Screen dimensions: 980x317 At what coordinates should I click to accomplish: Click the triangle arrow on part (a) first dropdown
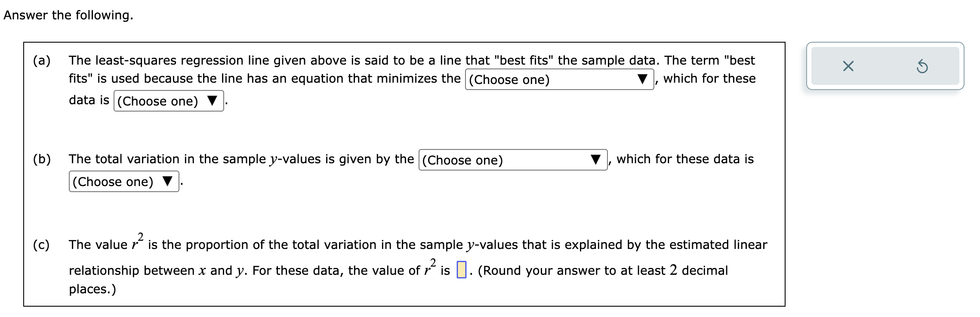[x=644, y=79]
